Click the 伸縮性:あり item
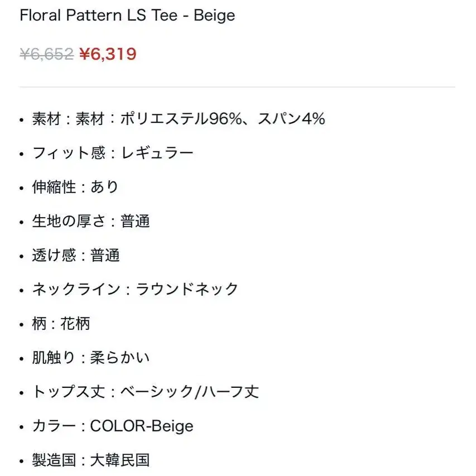Viewport: 476px width, 476px height. click(x=75, y=187)
